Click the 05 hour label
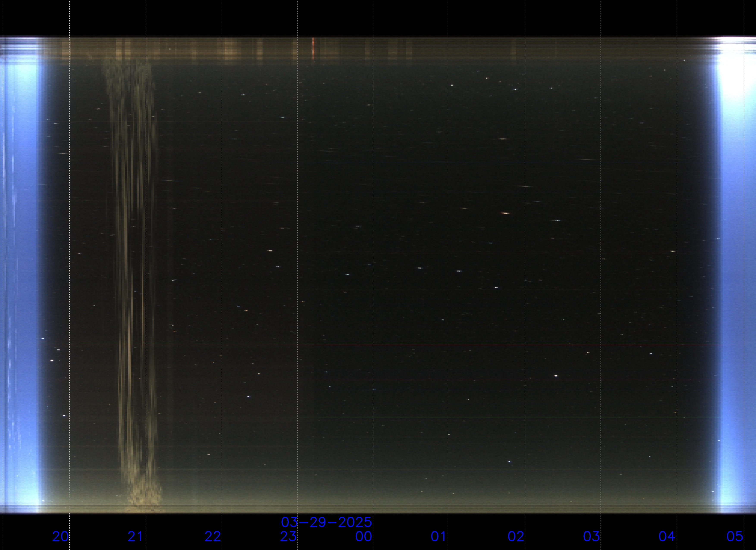756x550 pixels. click(x=735, y=536)
